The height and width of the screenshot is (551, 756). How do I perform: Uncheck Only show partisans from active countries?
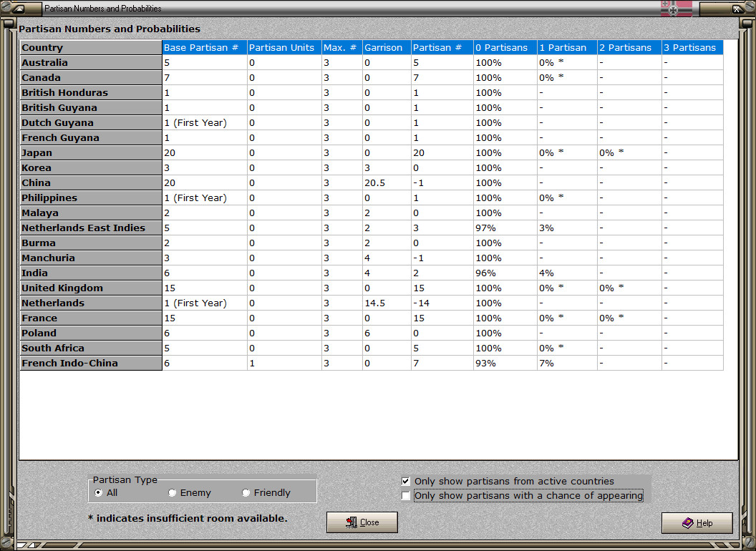point(405,481)
